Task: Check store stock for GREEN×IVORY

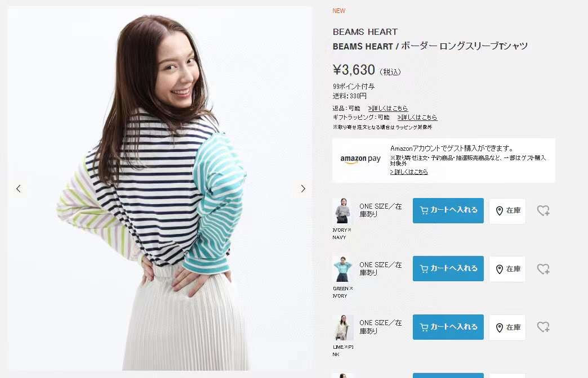Action: click(507, 269)
